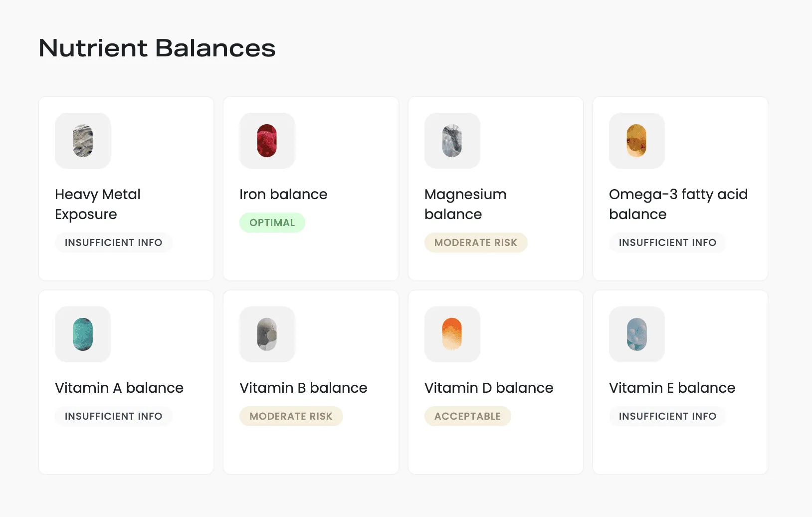Click the ACCEPTABLE status badge
812x517 pixels.
(x=467, y=416)
